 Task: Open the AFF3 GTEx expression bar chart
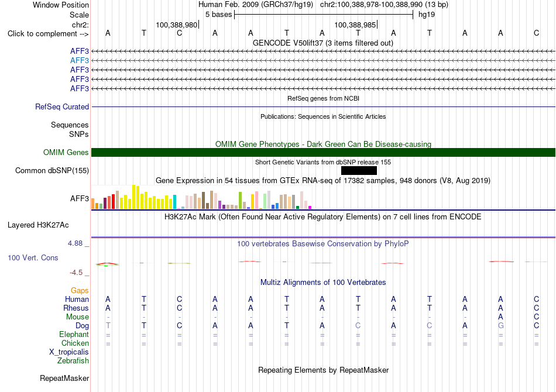pyautogui.click(x=201, y=197)
